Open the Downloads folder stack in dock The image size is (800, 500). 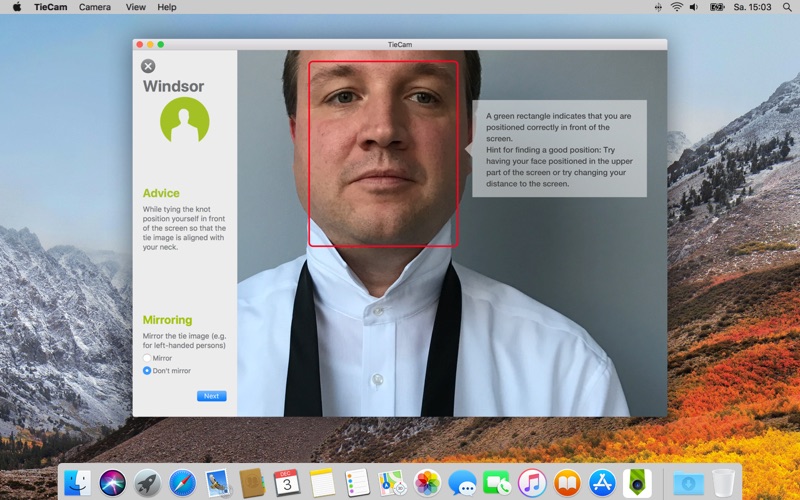688,483
